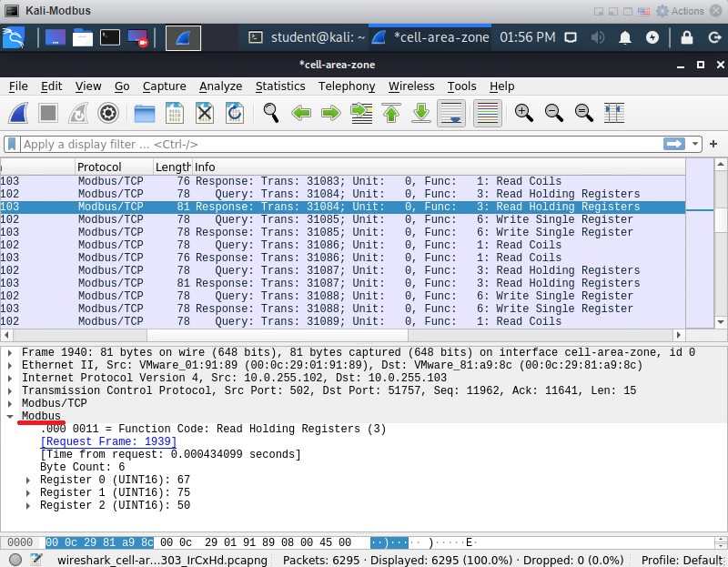Image resolution: width=728 pixels, height=567 pixels.
Task: Add a display filter button with plus
Action: coord(713,144)
